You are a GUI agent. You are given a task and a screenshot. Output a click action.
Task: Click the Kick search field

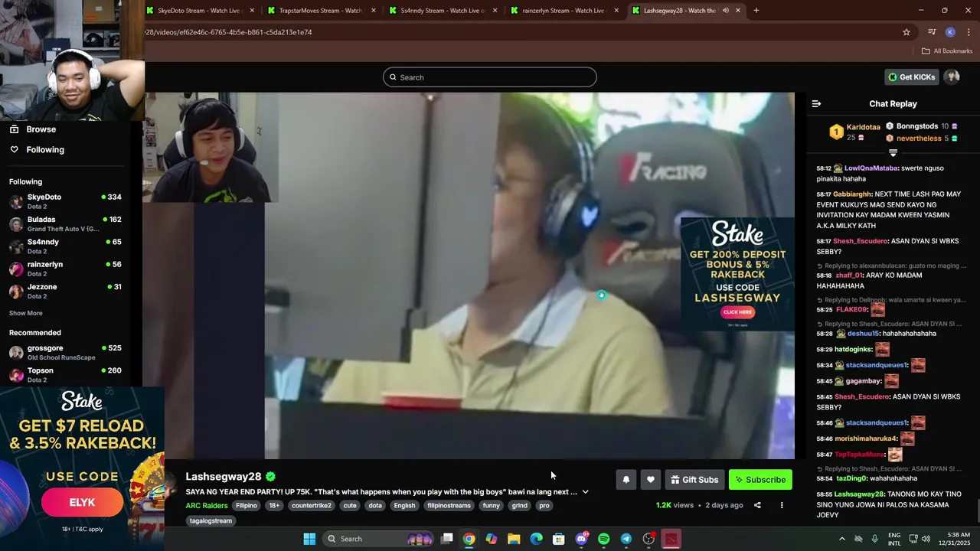pos(490,77)
